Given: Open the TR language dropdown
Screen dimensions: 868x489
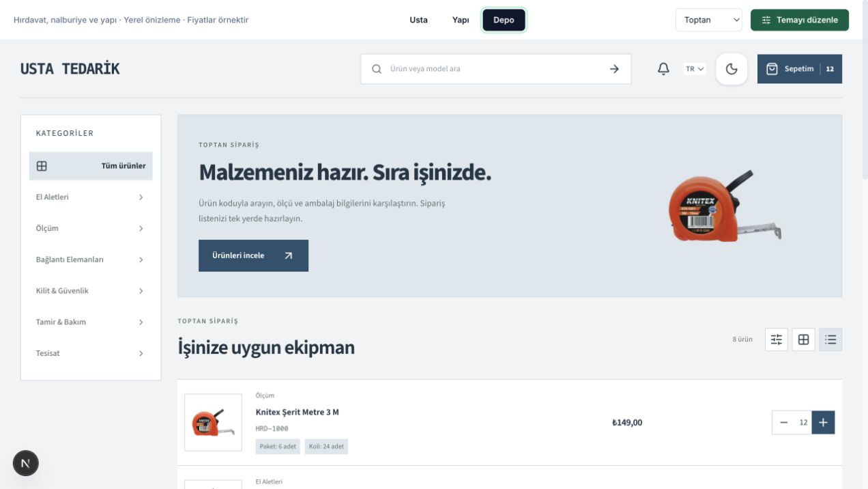Looking at the screenshot, I should pos(695,69).
